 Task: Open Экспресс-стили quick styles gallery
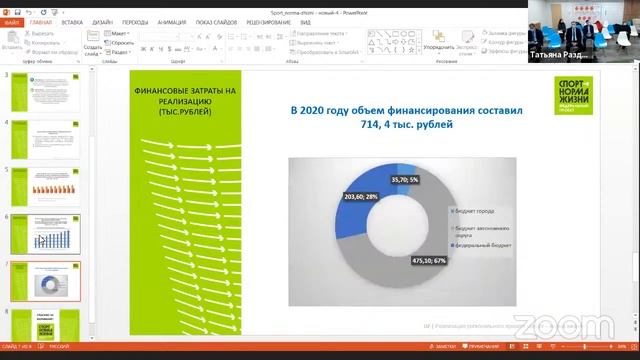(x=467, y=43)
